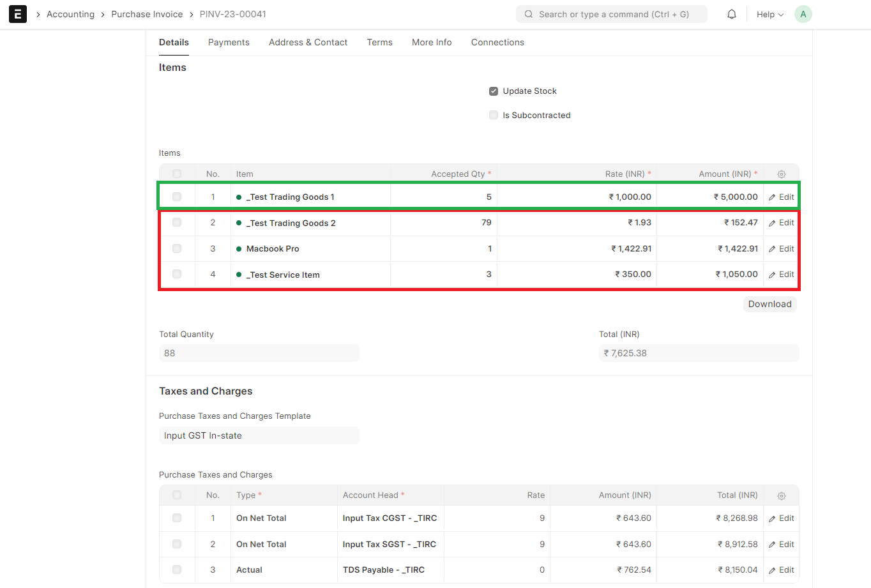Click TDS Payable - _TIRC cell
871x588 pixels.
click(x=391, y=570)
